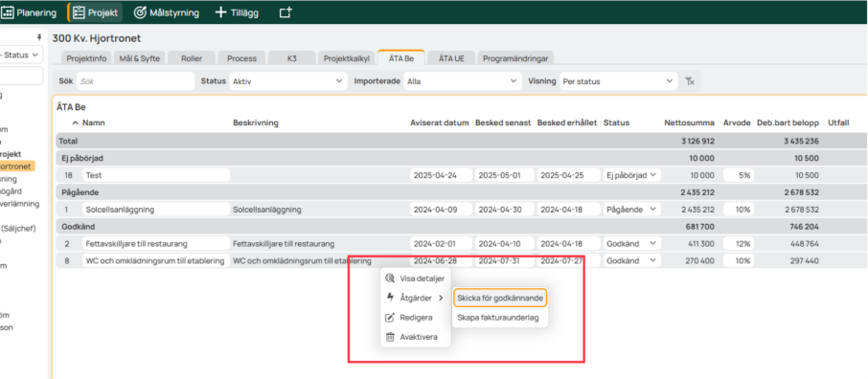Switch to the Projektinfo tab
This screenshot has height=379, width=868.
point(87,58)
